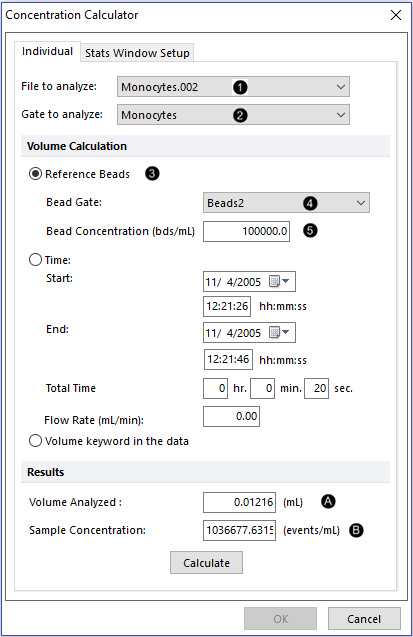Viewport: 413px width, 637px height.
Task: Click the Flow Rate input field
Action: coord(231,416)
